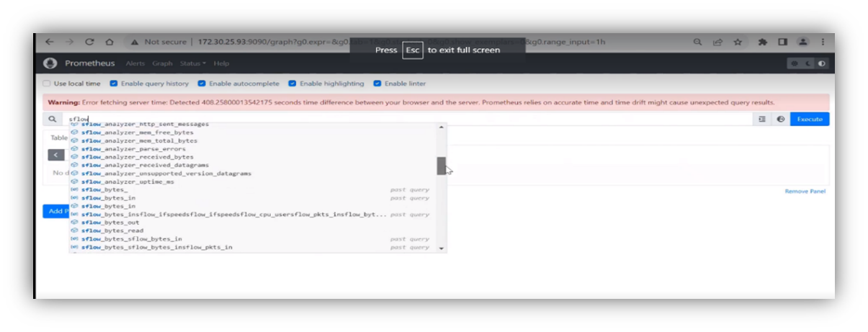
Task: Click the format expression icon beside Execute
Action: click(x=762, y=120)
